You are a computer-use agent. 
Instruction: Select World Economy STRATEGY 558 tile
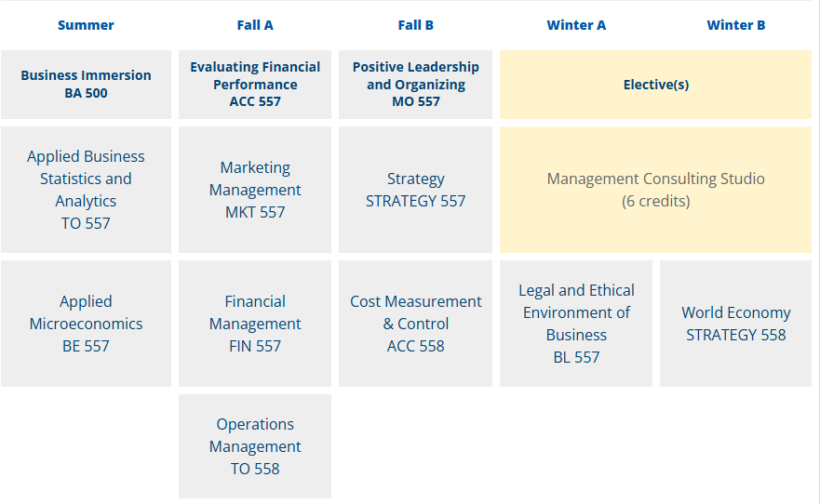(735, 324)
